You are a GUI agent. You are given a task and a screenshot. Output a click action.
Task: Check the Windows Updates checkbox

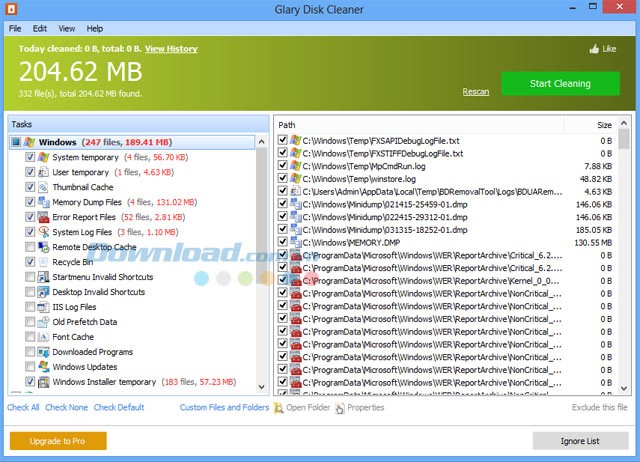pyautogui.click(x=30, y=367)
